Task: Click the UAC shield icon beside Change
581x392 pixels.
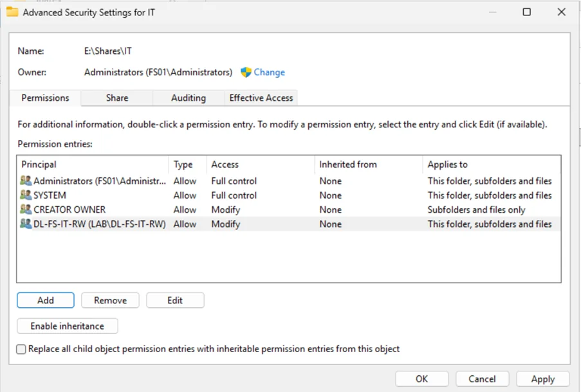Action: pyautogui.click(x=246, y=72)
